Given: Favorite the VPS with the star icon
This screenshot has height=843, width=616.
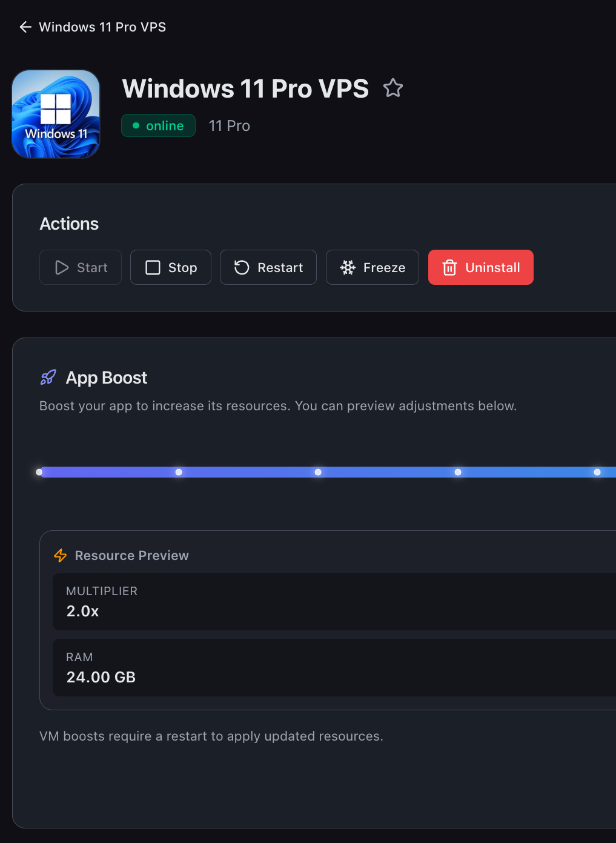Looking at the screenshot, I should tap(393, 88).
